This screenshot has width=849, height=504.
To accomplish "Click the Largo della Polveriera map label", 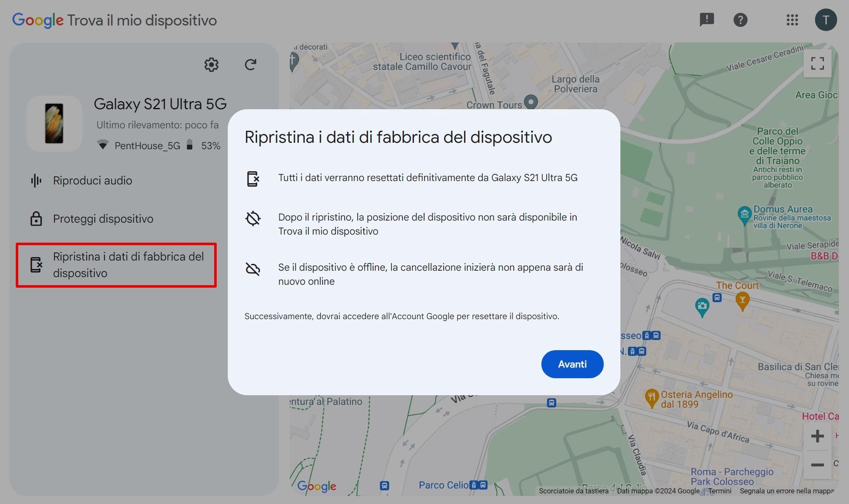I will pyautogui.click(x=575, y=84).
